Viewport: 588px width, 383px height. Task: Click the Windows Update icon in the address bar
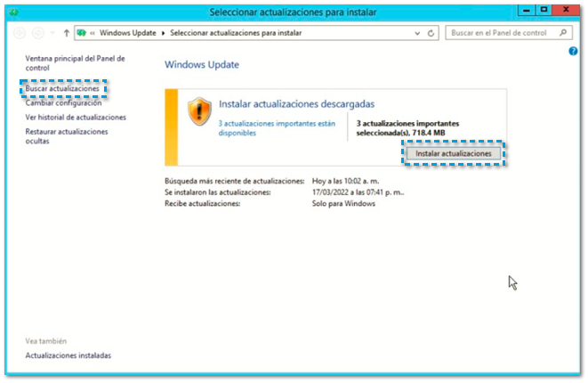click(81, 33)
